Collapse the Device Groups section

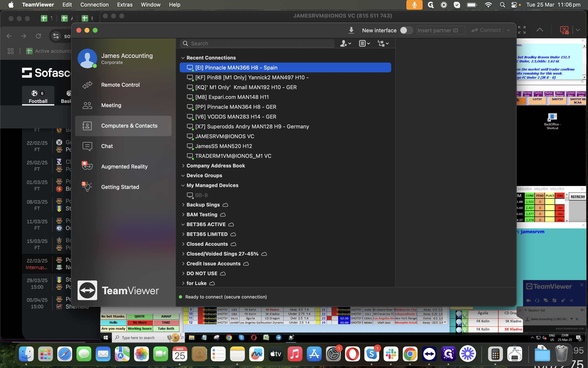(183, 175)
